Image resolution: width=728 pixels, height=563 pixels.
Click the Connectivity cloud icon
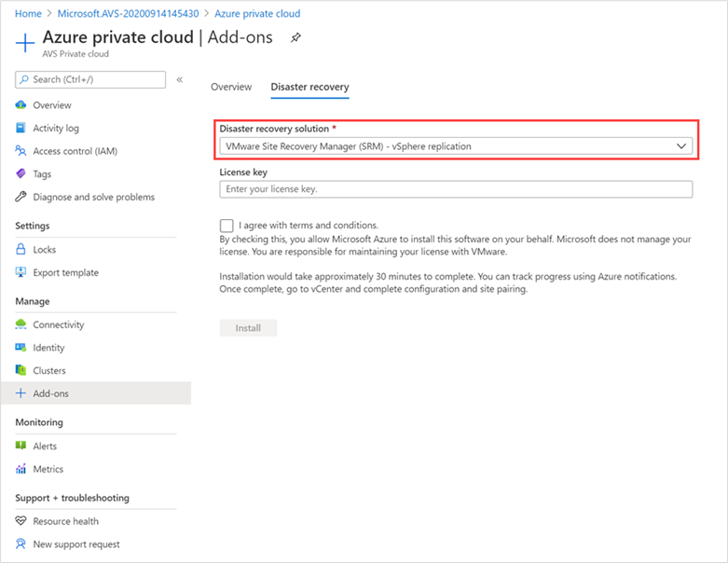(x=21, y=325)
